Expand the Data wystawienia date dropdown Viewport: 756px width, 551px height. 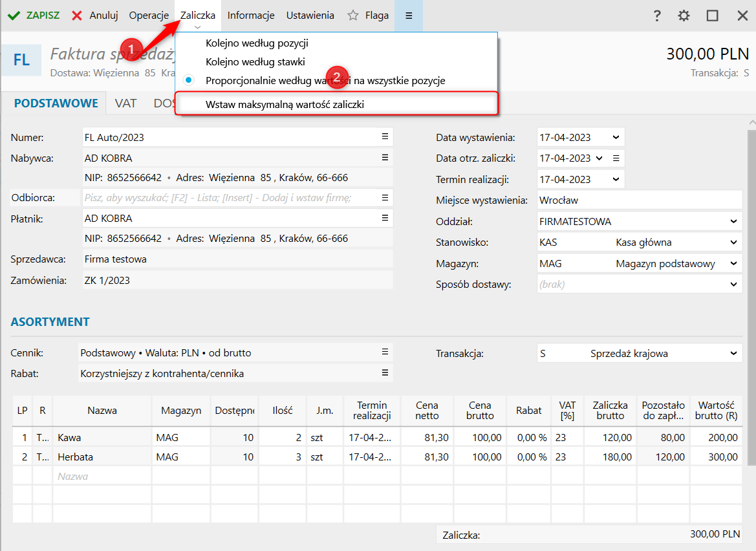616,137
